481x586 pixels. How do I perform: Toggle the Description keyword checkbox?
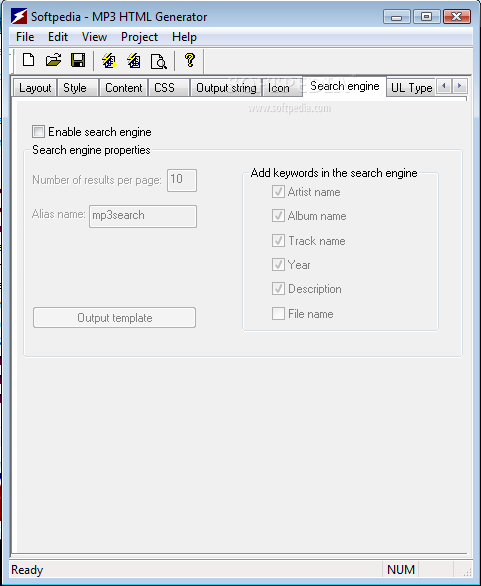pos(278,289)
